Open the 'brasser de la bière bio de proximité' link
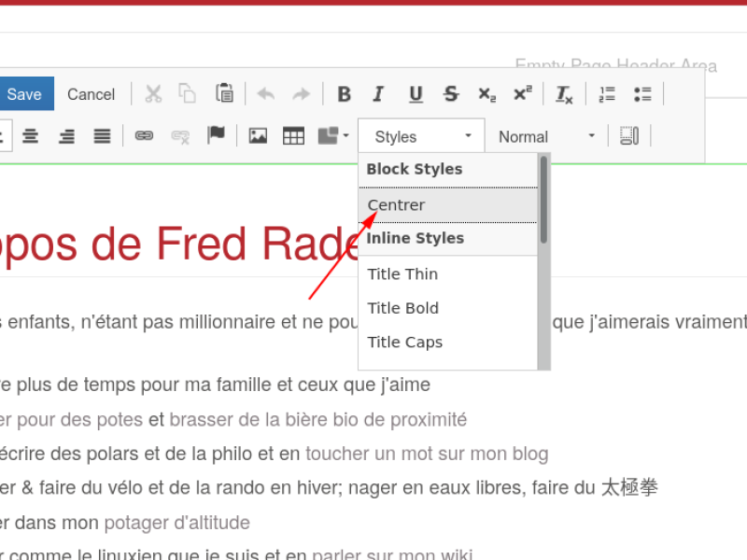Screen dimensions: 747x560 tap(317, 419)
